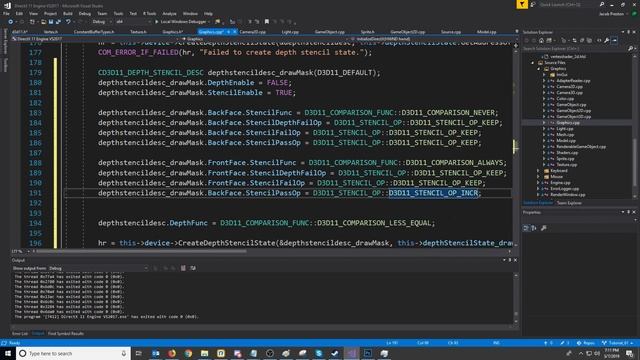Collapse the Source Files folder
The height and width of the screenshot is (360, 640).
coord(533,63)
